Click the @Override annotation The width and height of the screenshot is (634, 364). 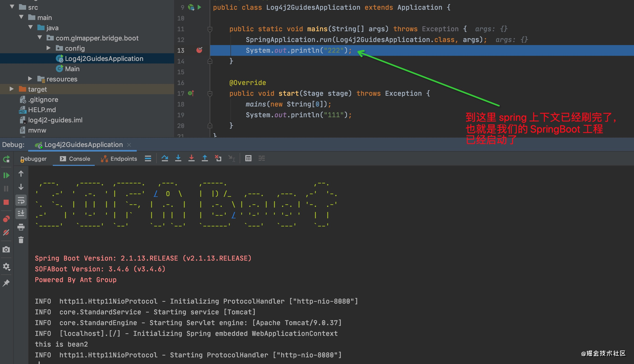pos(248,83)
